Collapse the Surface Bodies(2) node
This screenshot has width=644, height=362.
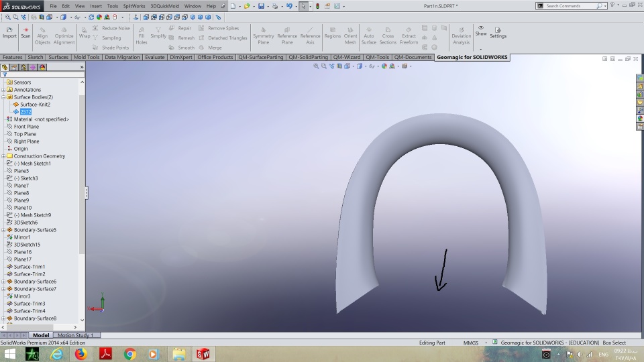4,97
